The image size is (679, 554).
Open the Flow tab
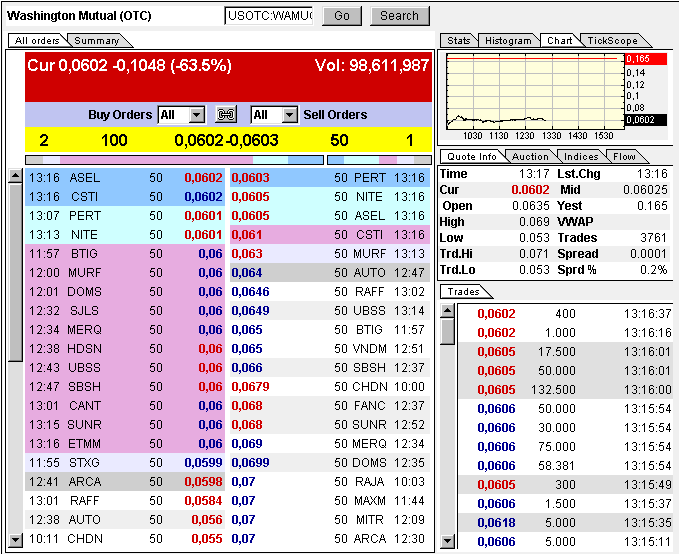click(x=624, y=156)
